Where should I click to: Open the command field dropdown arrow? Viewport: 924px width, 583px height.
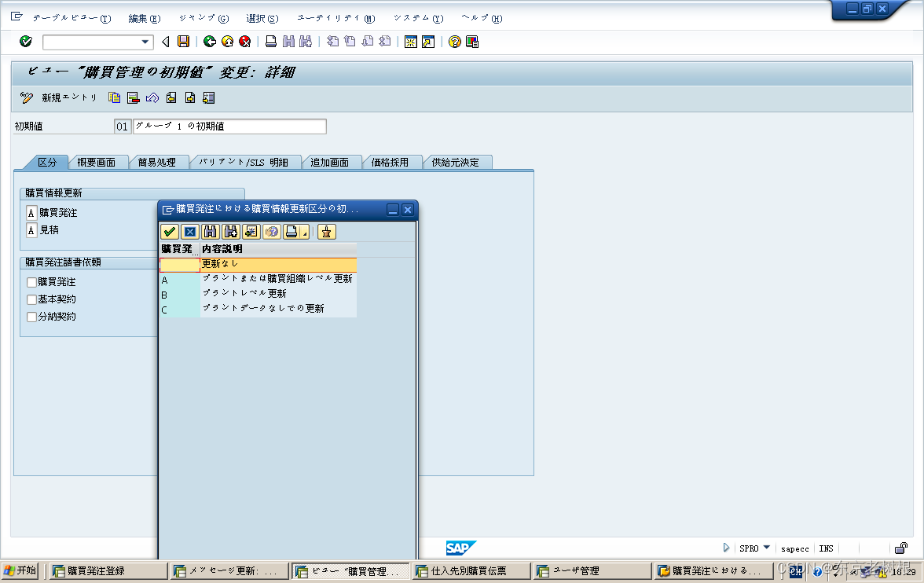[145, 42]
